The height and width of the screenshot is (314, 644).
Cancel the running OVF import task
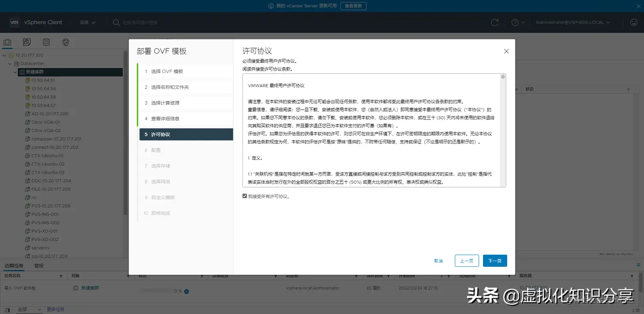click(186, 291)
